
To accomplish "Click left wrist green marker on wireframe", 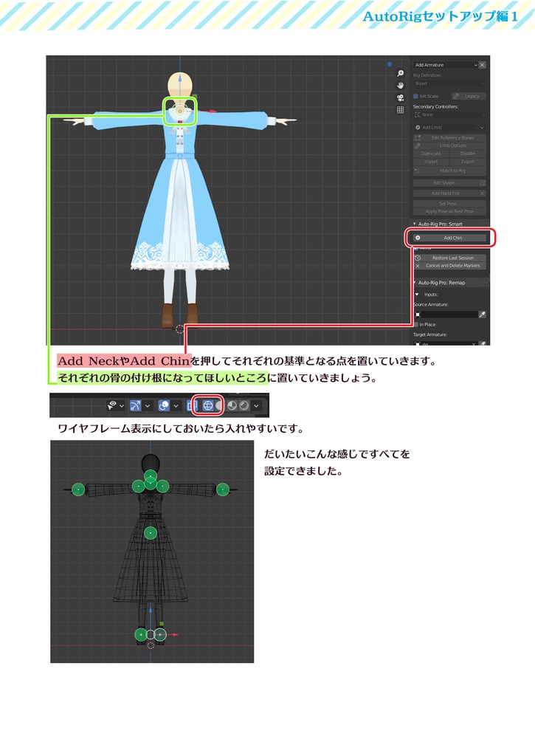I will [78, 490].
